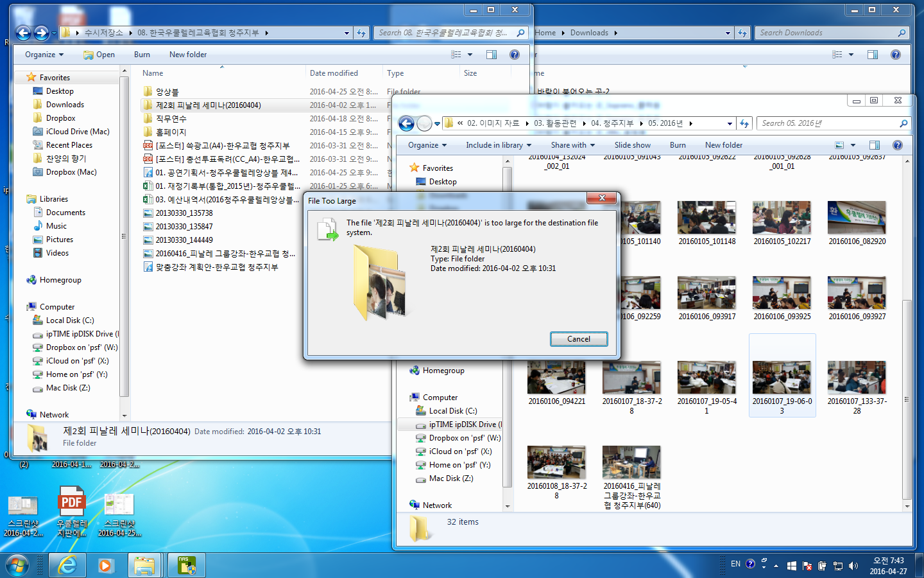Go back in the 청주지부 folder window
Image resolution: width=924 pixels, height=578 pixels.
[x=24, y=33]
